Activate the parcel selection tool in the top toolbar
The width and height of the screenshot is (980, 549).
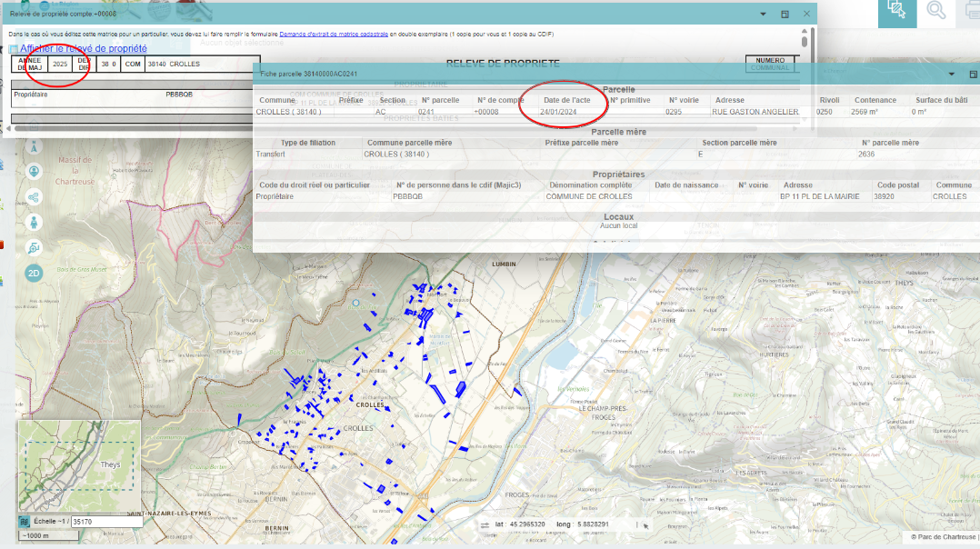click(x=897, y=11)
